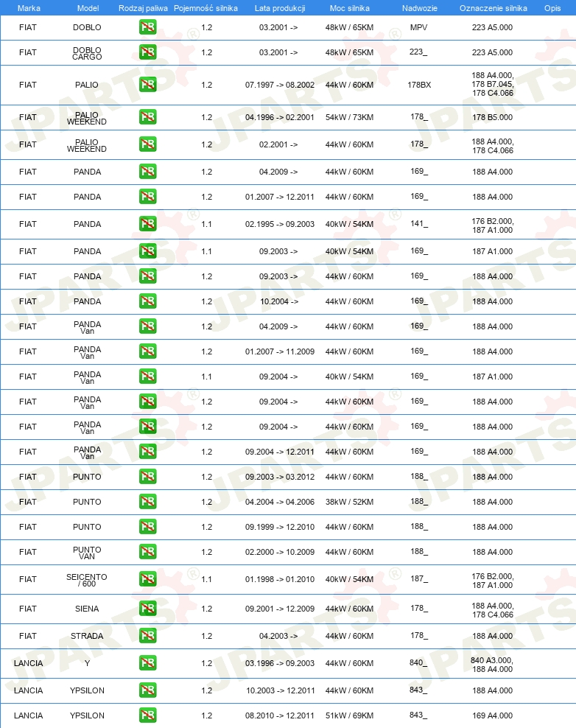Click fuel icon for PALIO WEEKEND 02.2001 row
The width and height of the screenshot is (576, 728).
[x=147, y=144]
